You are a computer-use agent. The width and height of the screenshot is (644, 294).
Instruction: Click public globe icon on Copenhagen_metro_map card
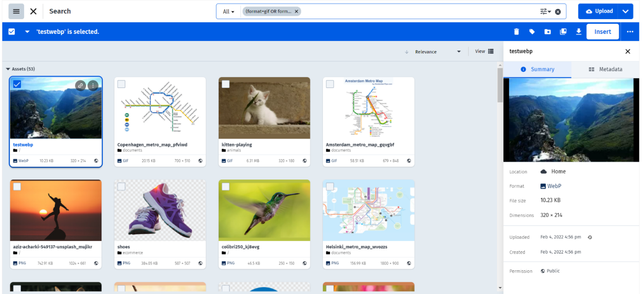[201, 160]
